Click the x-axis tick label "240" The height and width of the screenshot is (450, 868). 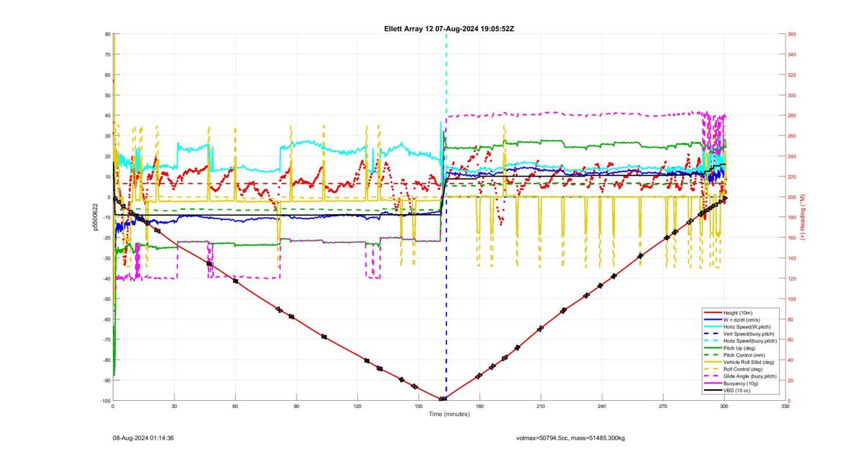602,407
